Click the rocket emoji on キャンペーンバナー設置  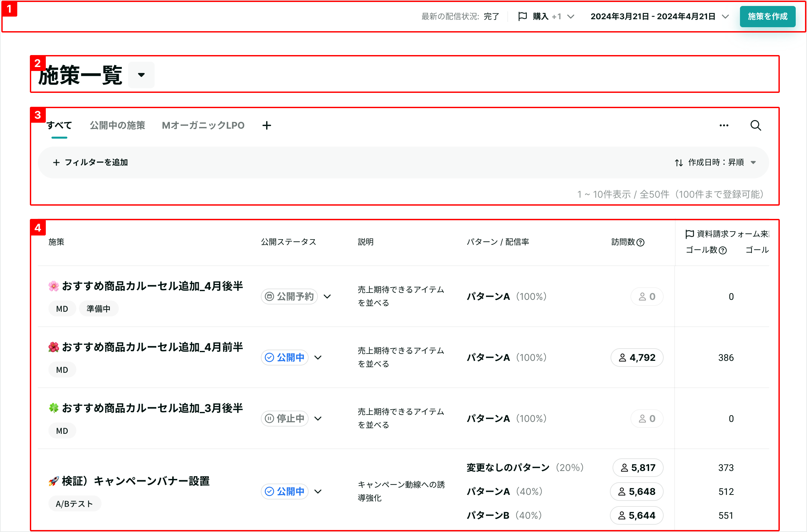point(53,481)
